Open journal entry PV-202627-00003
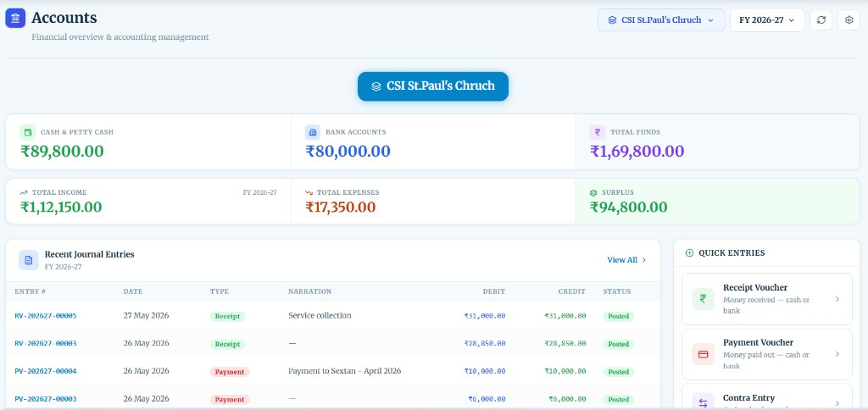Screen dimensions: 868x410 (46, 399)
